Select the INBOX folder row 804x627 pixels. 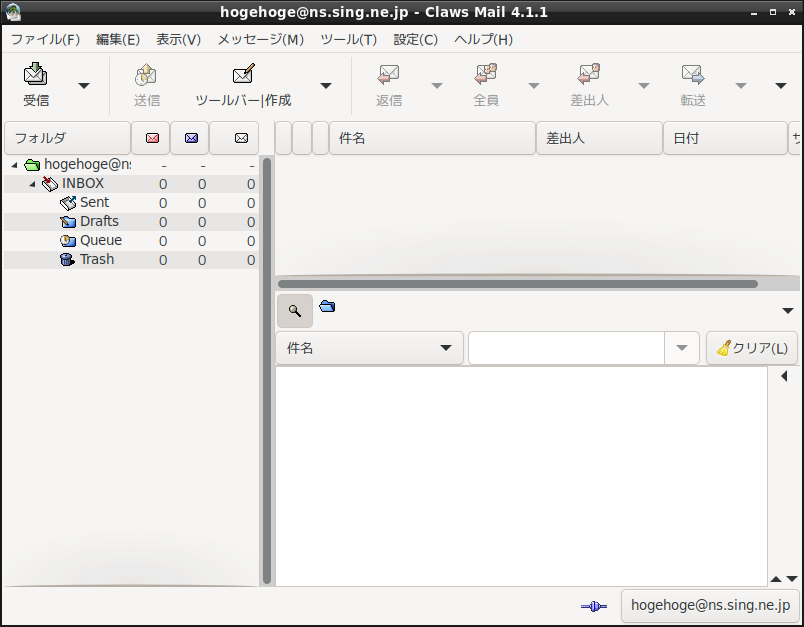tap(131, 184)
